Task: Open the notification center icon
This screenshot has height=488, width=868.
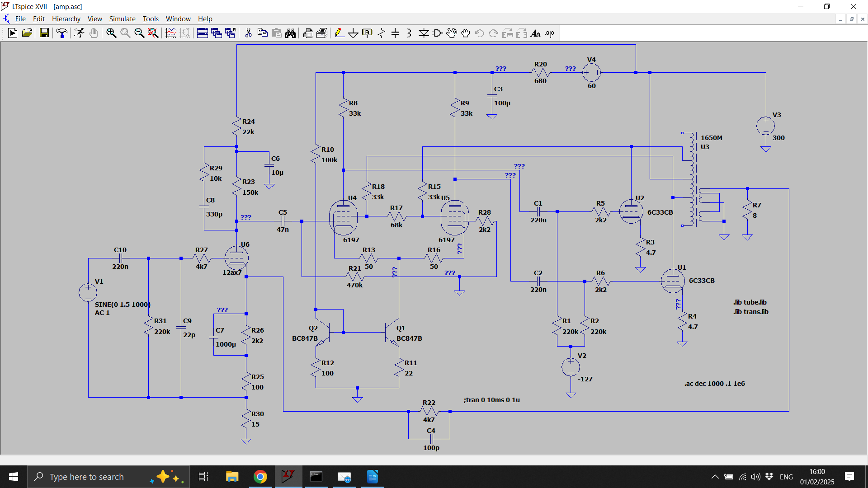Action: coord(849,477)
